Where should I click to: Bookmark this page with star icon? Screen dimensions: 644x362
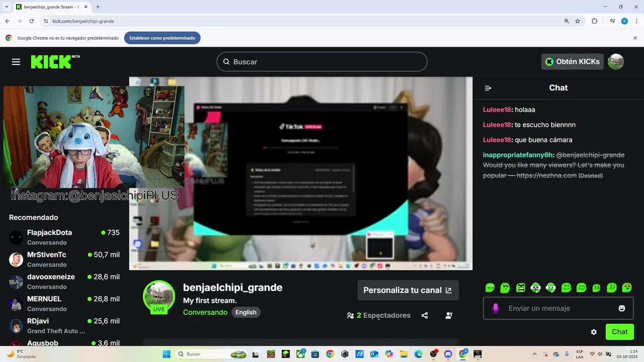578,21
